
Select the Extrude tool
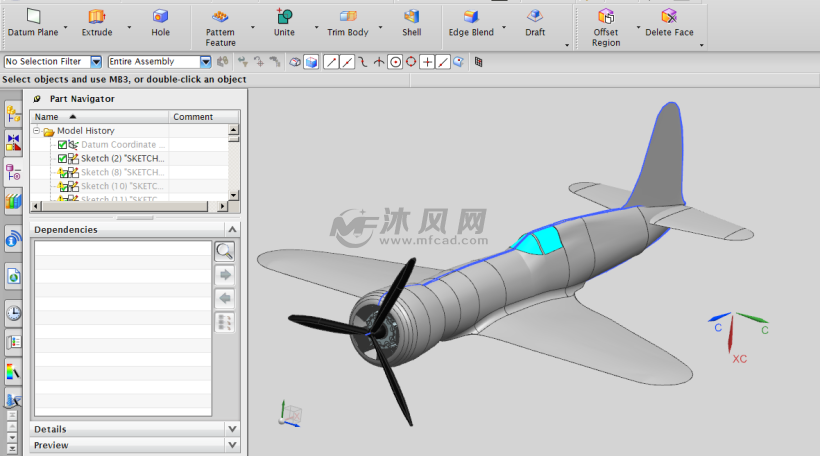pyautogui.click(x=96, y=23)
